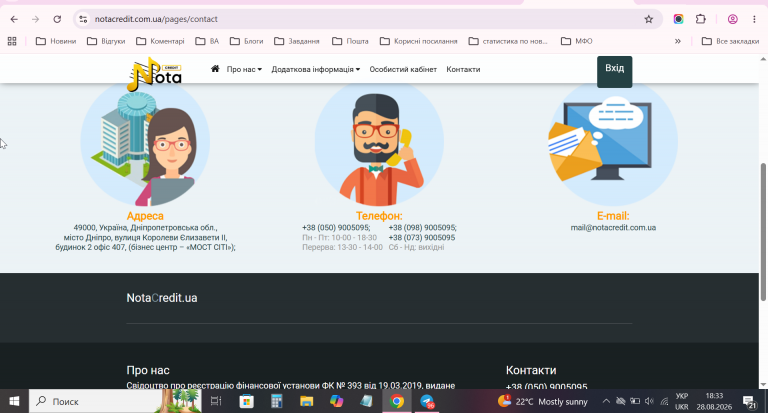
Task: Open the network tray icon
Action: pos(665,401)
